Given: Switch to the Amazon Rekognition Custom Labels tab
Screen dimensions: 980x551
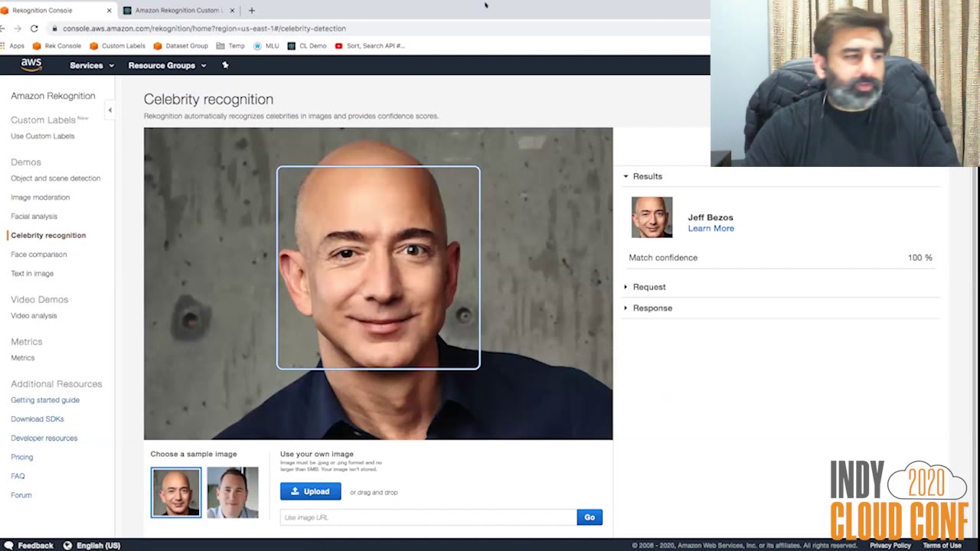Looking at the screenshot, I should click(x=179, y=11).
